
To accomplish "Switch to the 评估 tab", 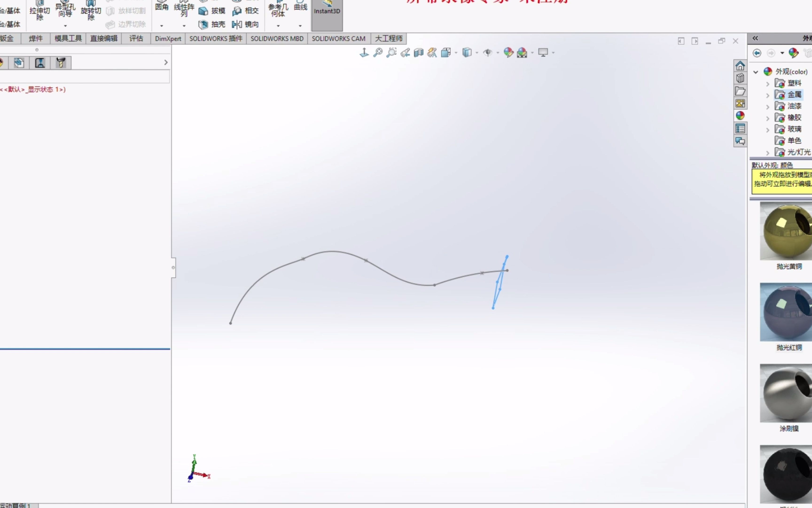I will pos(136,39).
